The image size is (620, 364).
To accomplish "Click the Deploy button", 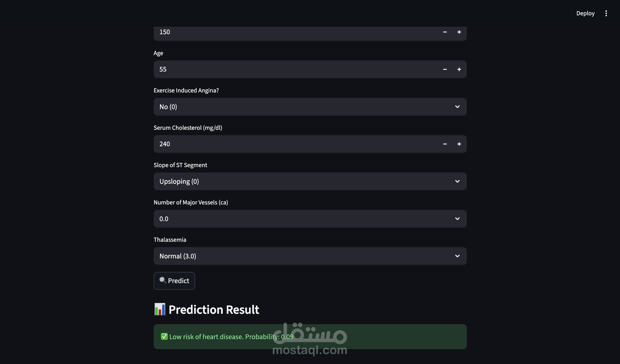I will [x=585, y=13].
